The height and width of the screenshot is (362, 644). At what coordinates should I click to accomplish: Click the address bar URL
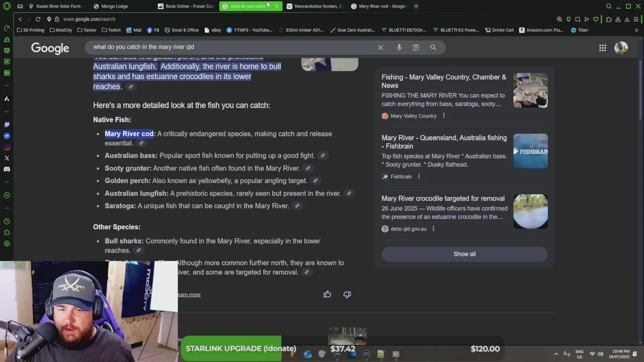click(x=89, y=19)
